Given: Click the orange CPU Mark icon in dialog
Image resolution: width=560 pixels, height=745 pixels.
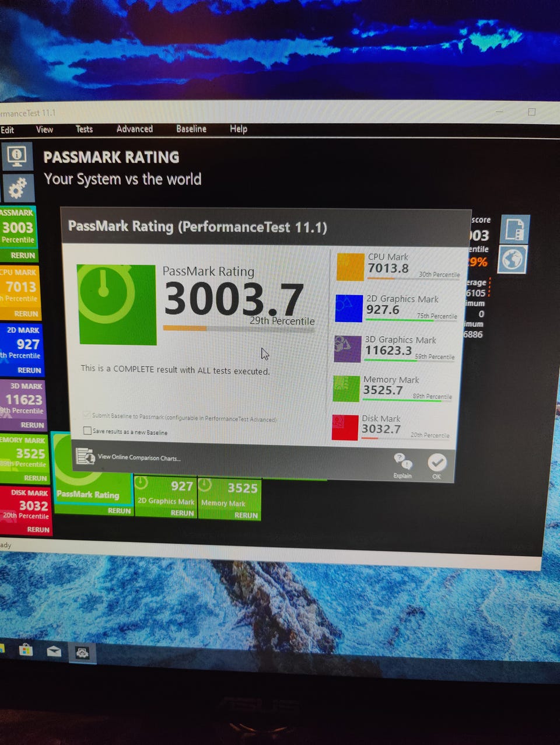Looking at the screenshot, I should pyautogui.click(x=350, y=267).
